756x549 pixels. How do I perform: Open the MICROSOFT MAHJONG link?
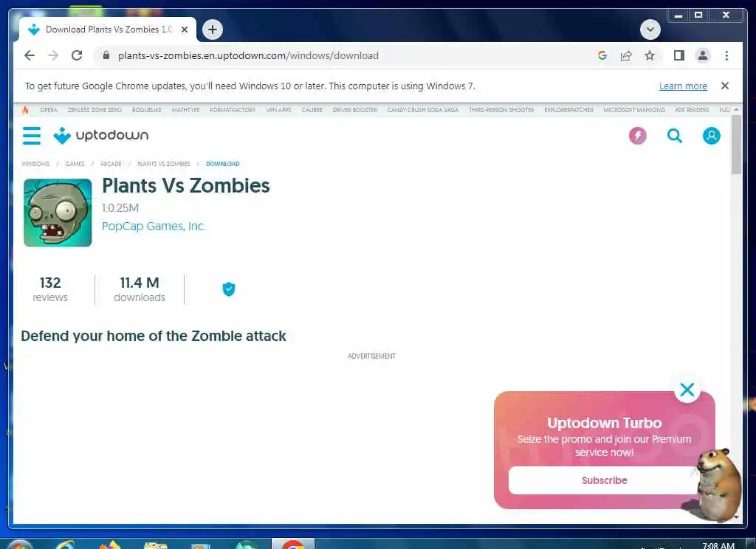pos(634,110)
